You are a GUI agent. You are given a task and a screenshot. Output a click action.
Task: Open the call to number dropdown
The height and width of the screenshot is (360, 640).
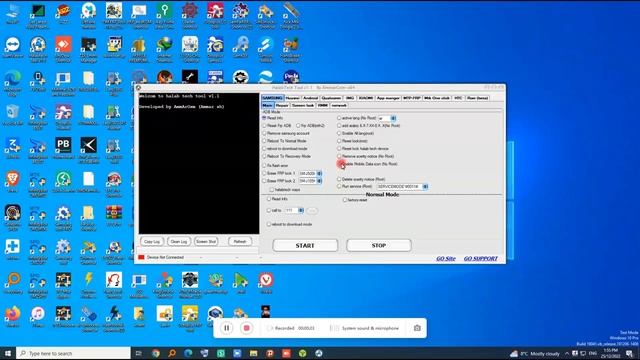point(301,211)
